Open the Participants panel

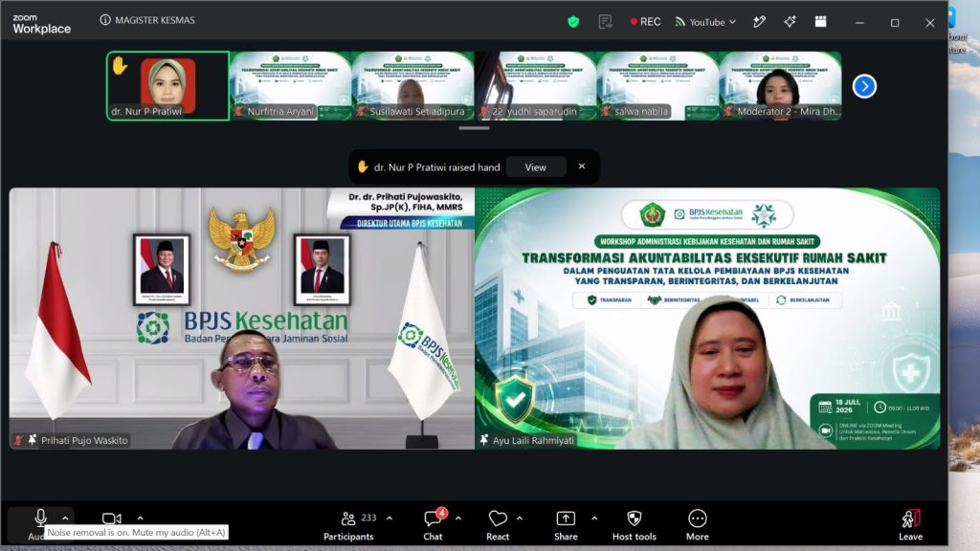click(348, 525)
